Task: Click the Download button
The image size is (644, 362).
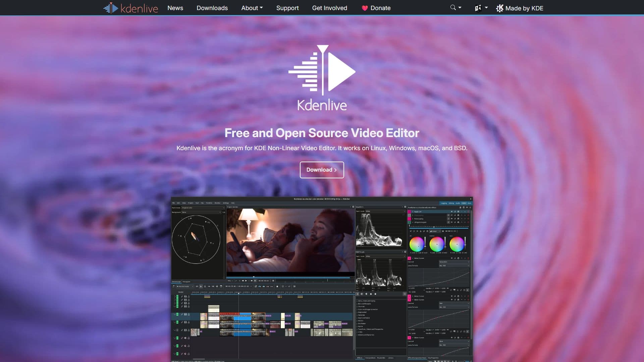Action: coord(322,170)
